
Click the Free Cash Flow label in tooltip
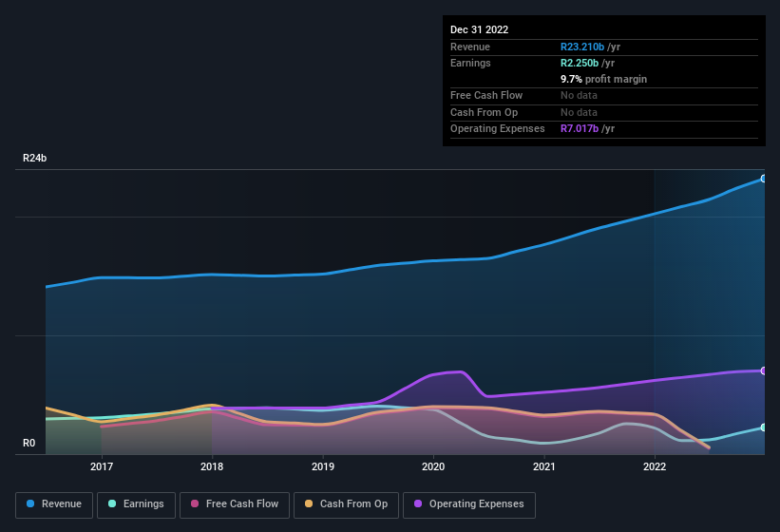[486, 95]
